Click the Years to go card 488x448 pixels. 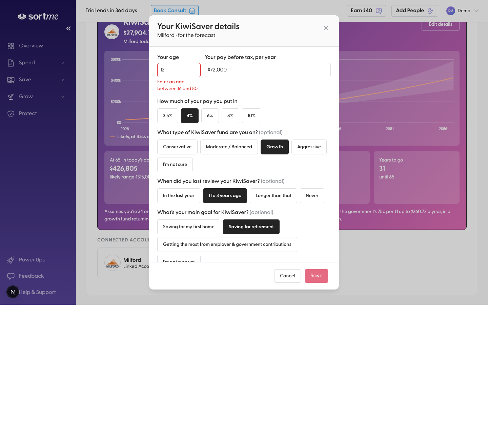416,177
